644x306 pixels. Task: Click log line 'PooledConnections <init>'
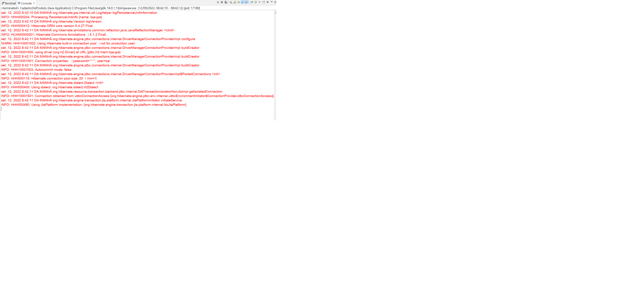point(111,74)
